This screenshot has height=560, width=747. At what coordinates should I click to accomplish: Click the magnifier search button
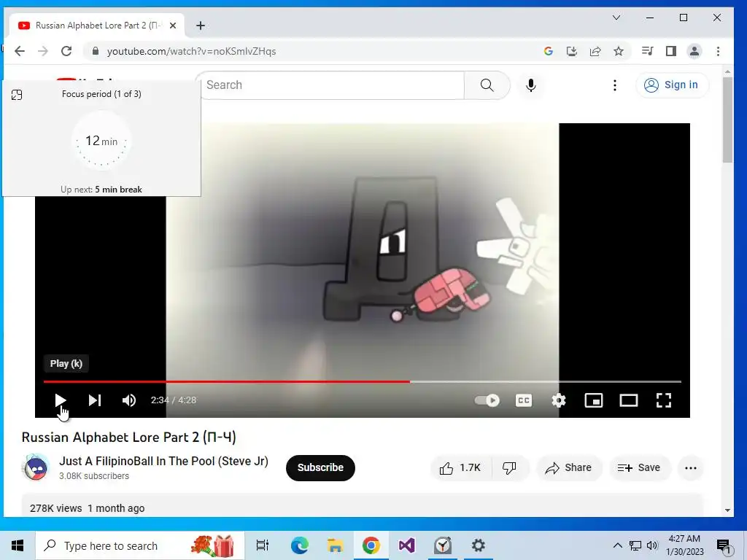tap(487, 85)
